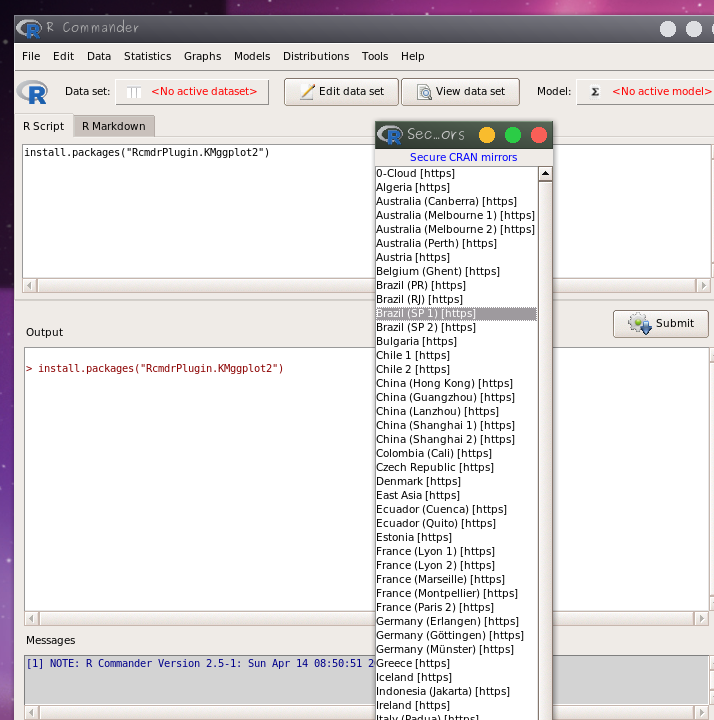The width and height of the screenshot is (714, 720).
Task: Choose Germany (Göttingen) [https] mirror
Action: [449, 636]
